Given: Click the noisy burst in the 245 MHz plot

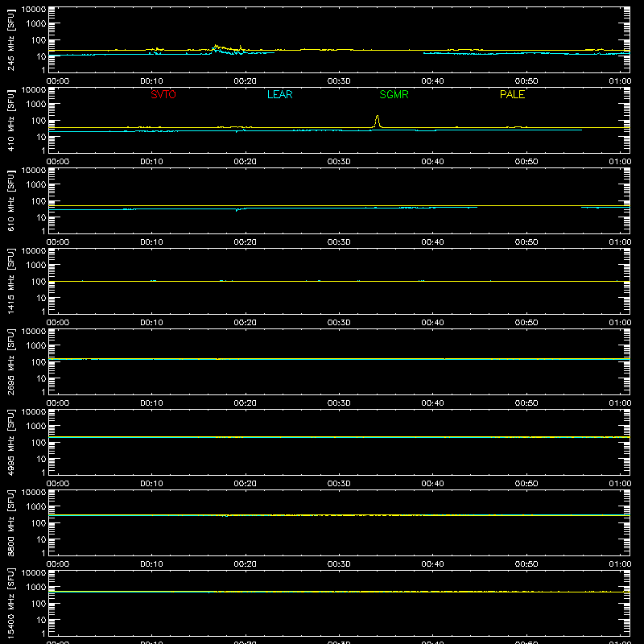Looking at the screenshot, I should pos(227,50).
